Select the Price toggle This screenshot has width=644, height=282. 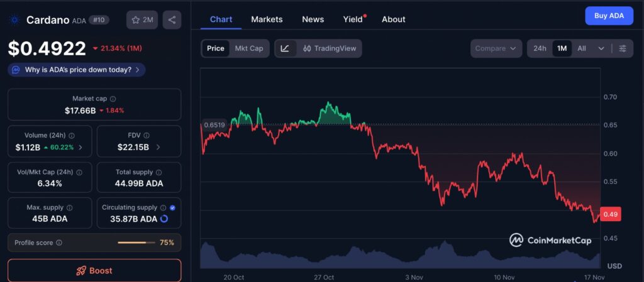pos(216,48)
